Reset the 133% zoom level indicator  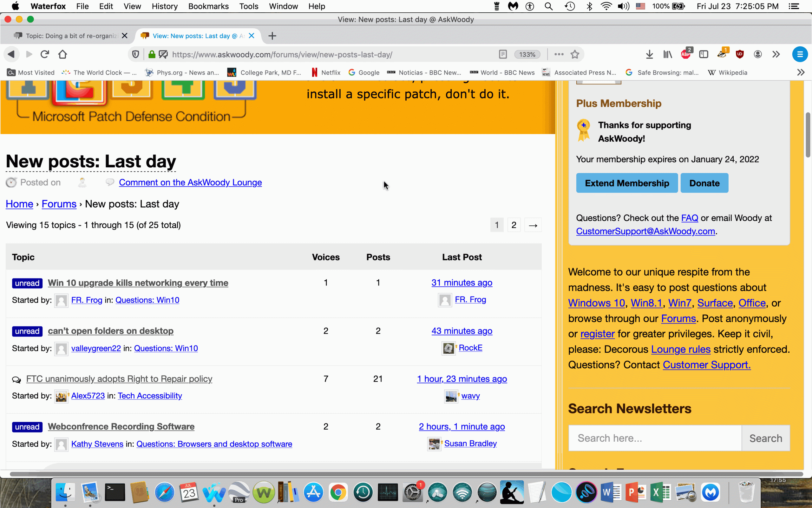click(527, 54)
